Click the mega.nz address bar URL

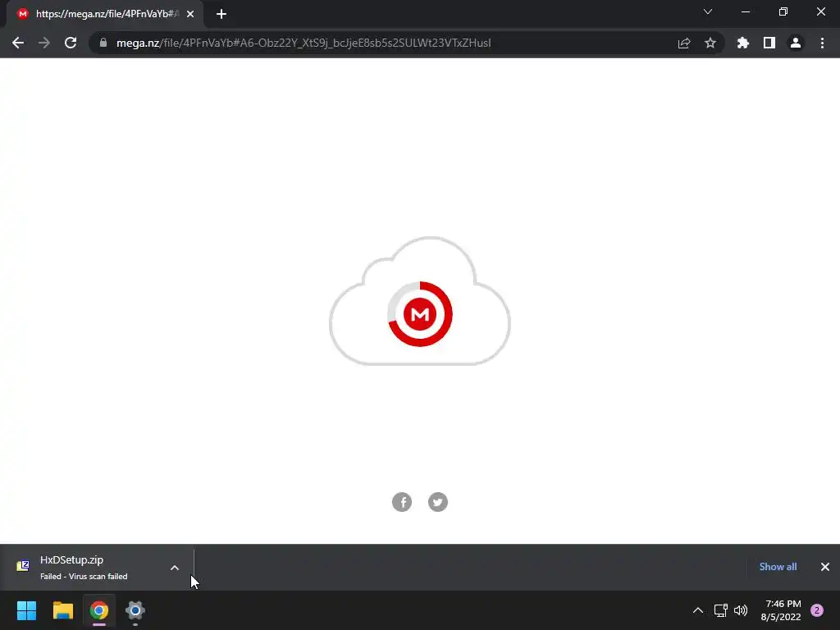pos(304,43)
